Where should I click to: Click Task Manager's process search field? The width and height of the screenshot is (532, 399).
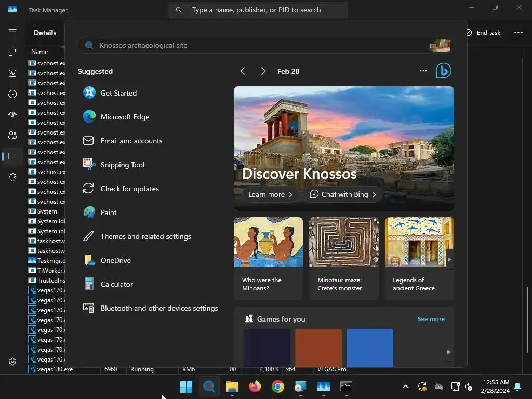258,10
